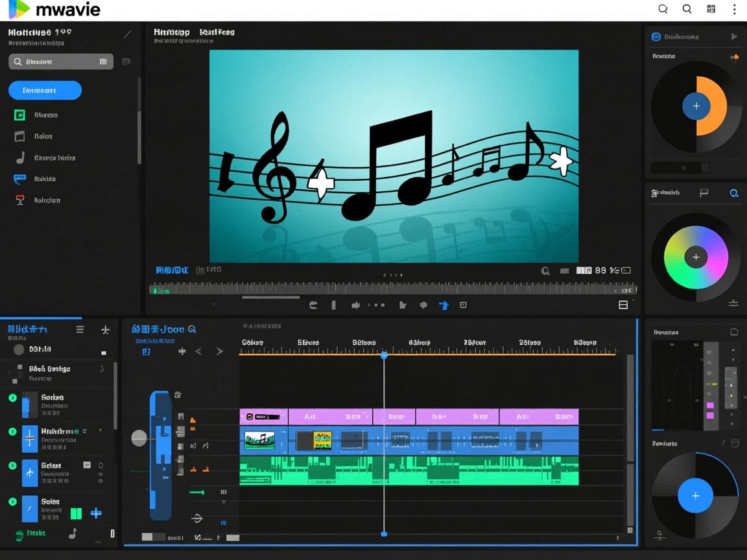Select the sidebar item with the music note

[x=20, y=157]
